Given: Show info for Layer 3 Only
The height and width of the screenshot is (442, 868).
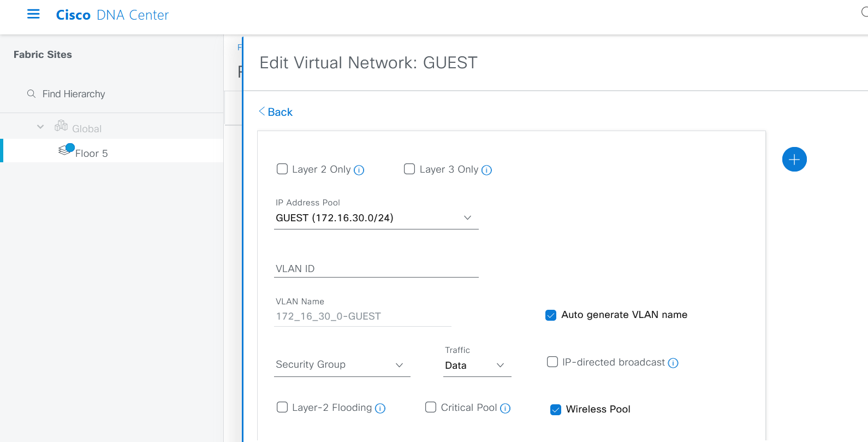Looking at the screenshot, I should (487, 170).
